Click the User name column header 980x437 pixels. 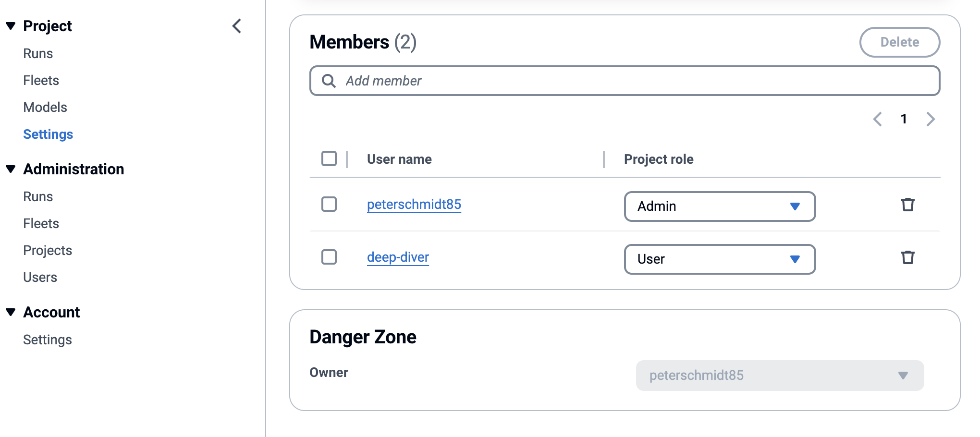[x=399, y=159]
